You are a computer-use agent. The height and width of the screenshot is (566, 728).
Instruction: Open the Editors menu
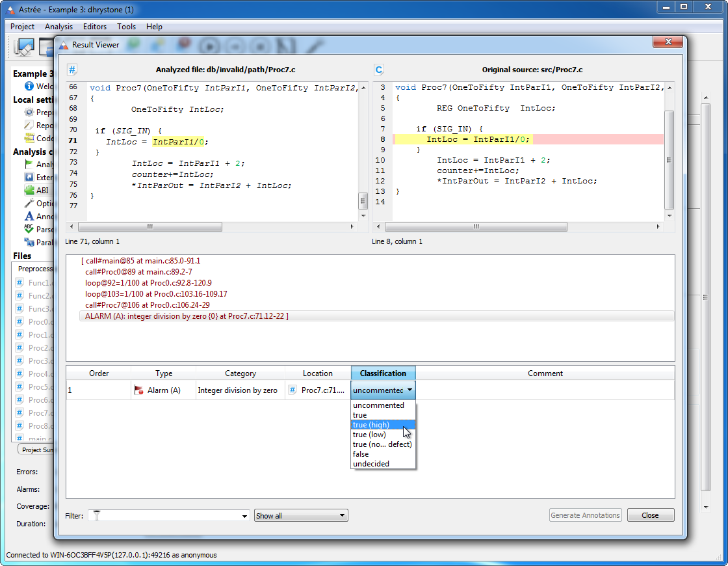[95, 27]
